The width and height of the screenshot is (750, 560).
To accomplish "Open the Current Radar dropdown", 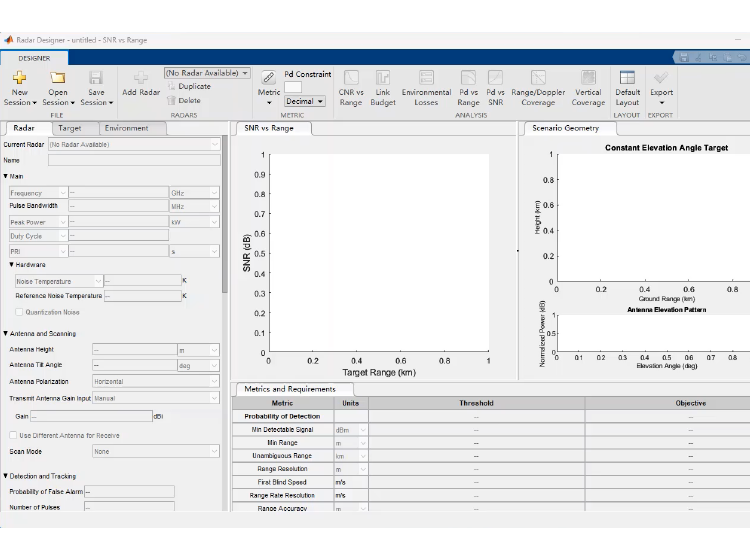I will coord(134,144).
